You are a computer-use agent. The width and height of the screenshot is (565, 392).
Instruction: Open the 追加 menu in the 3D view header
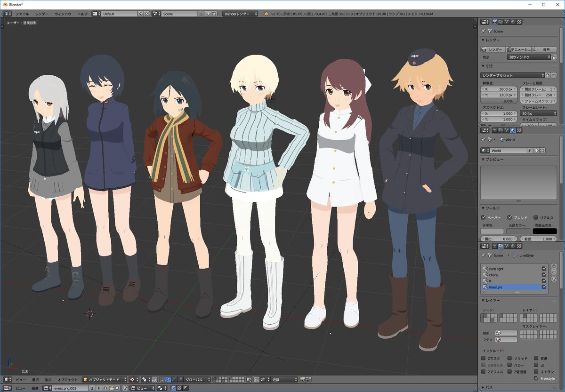(48, 379)
